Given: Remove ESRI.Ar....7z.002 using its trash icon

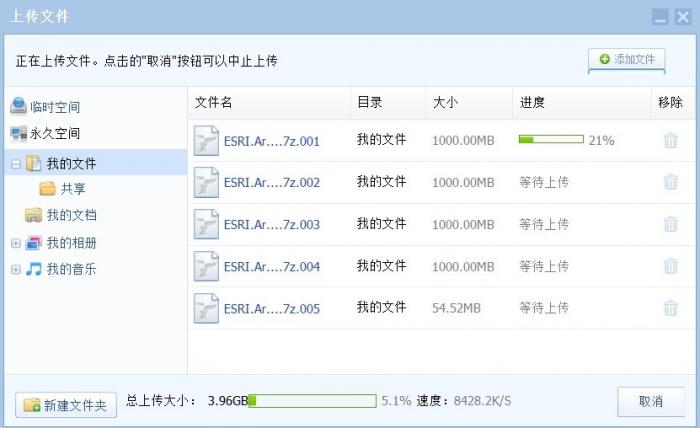Looking at the screenshot, I should coord(670,183).
